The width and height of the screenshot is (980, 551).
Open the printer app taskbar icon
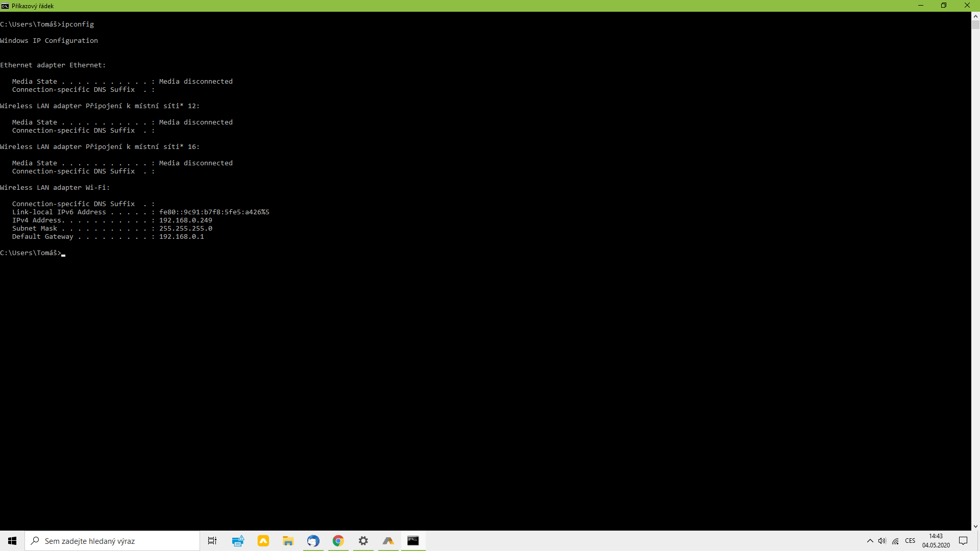click(x=238, y=541)
